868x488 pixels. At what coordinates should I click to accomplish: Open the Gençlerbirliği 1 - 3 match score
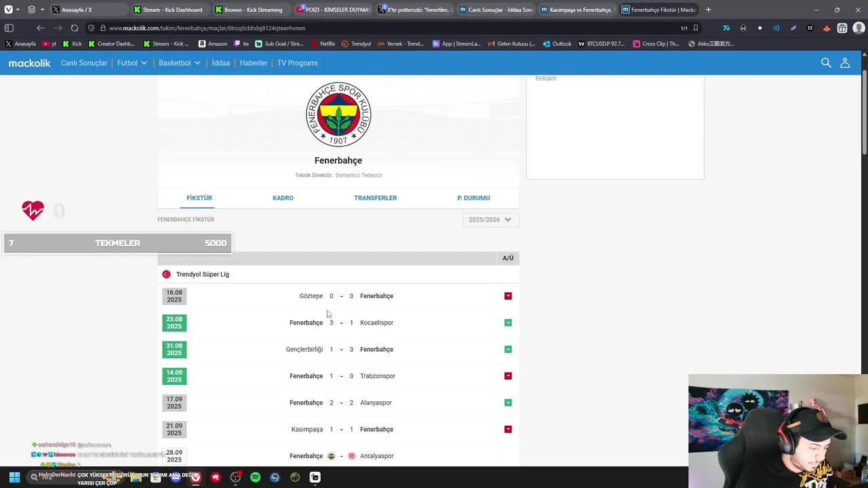(x=341, y=349)
